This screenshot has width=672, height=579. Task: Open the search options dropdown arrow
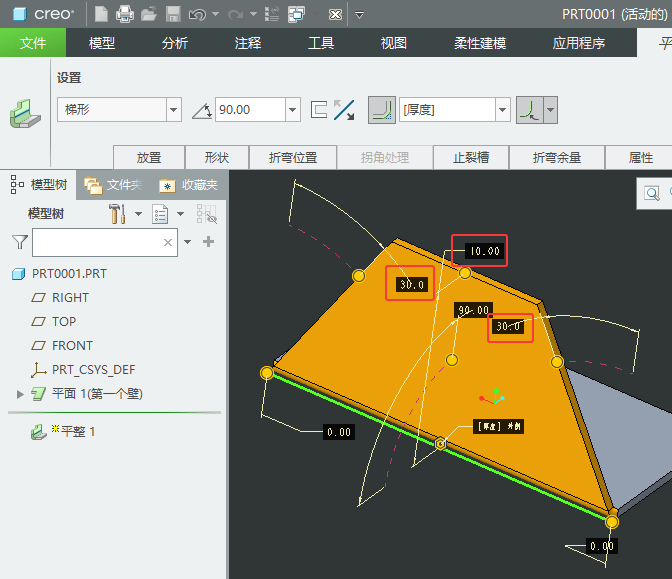pos(187,242)
